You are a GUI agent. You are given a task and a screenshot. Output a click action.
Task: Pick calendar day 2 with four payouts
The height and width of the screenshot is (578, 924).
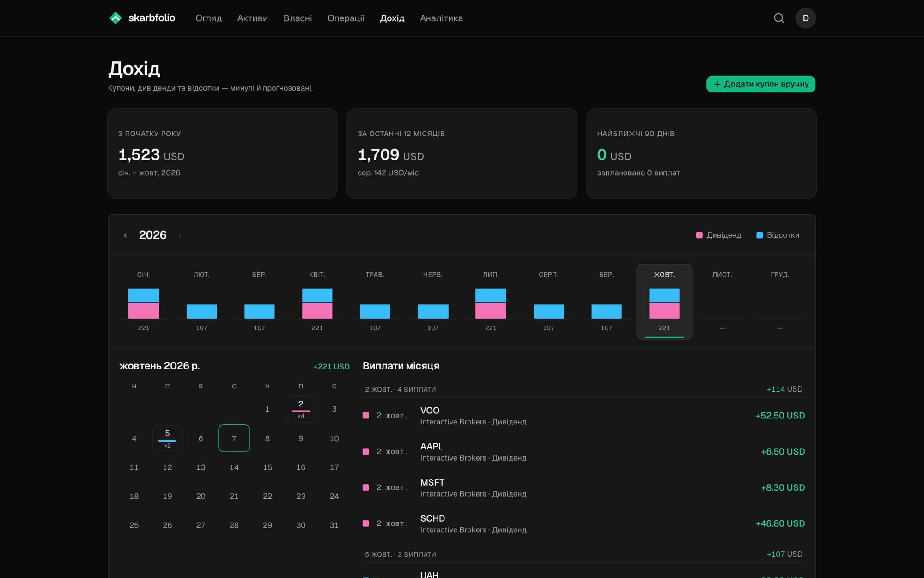point(301,409)
